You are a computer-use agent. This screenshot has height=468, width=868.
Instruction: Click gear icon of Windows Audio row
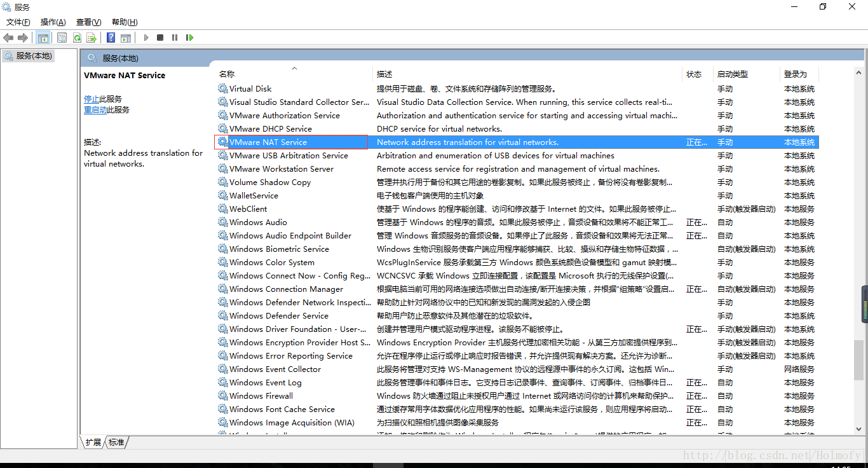tap(222, 222)
